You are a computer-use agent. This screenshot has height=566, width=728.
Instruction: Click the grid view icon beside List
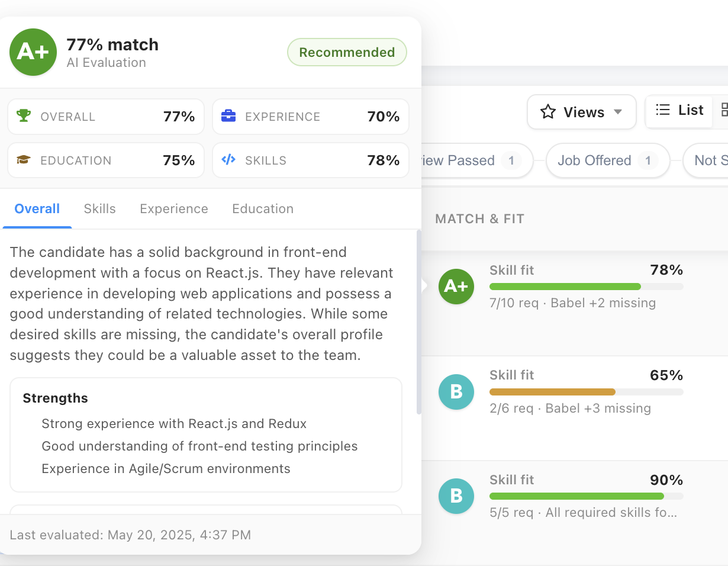723,110
